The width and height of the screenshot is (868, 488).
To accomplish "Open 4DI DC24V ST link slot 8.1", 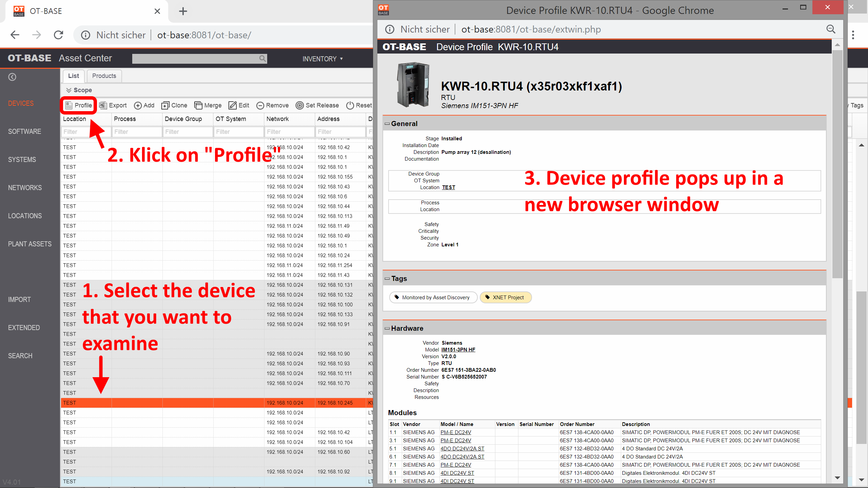I will coord(457,473).
